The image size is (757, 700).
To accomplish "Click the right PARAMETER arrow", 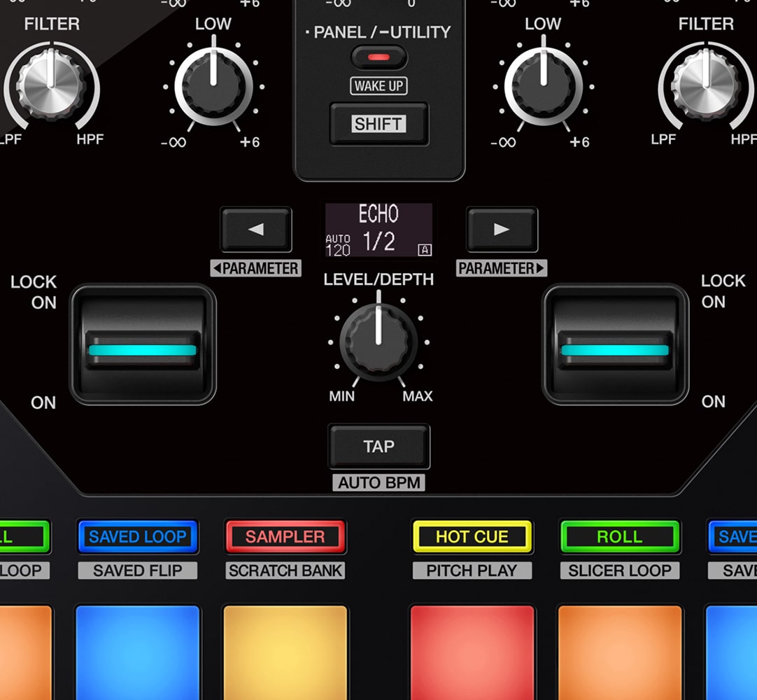I will pos(501,229).
